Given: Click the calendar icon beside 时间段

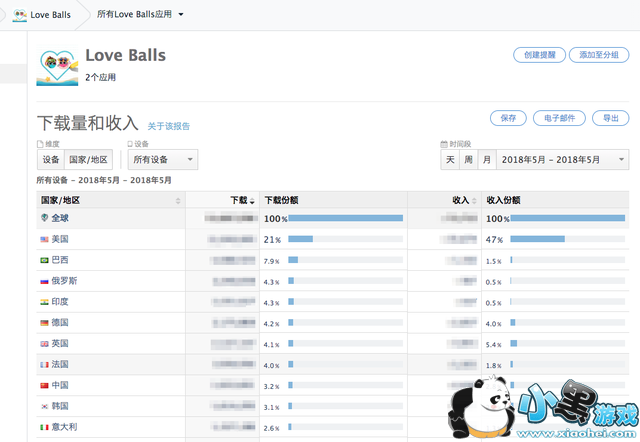Looking at the screenshot, I should (444, 144).
